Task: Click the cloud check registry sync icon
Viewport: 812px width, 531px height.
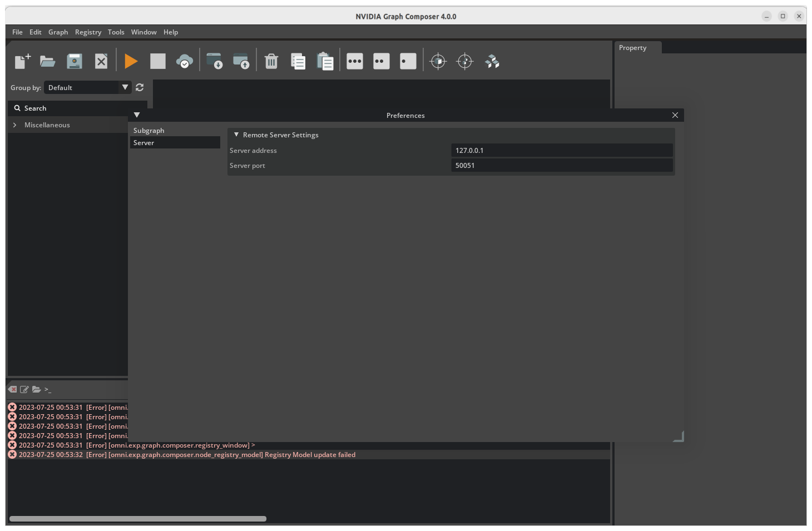Action: (x=185, y=61)
